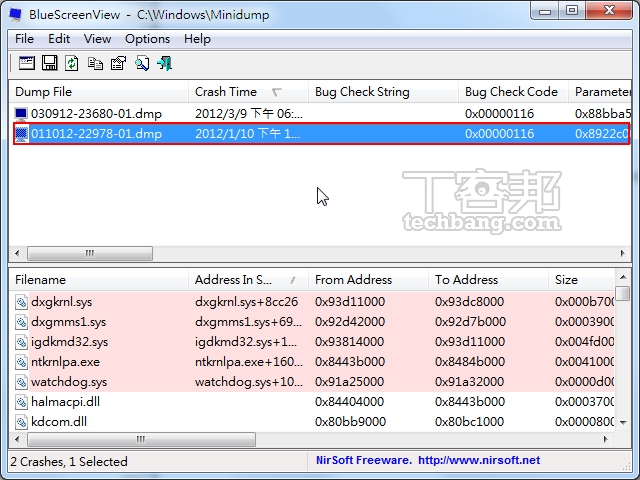The height and width of the screenshot is (480, 640).
Task: Click the Refresh toolbar icon
Action: click(72, 63)
